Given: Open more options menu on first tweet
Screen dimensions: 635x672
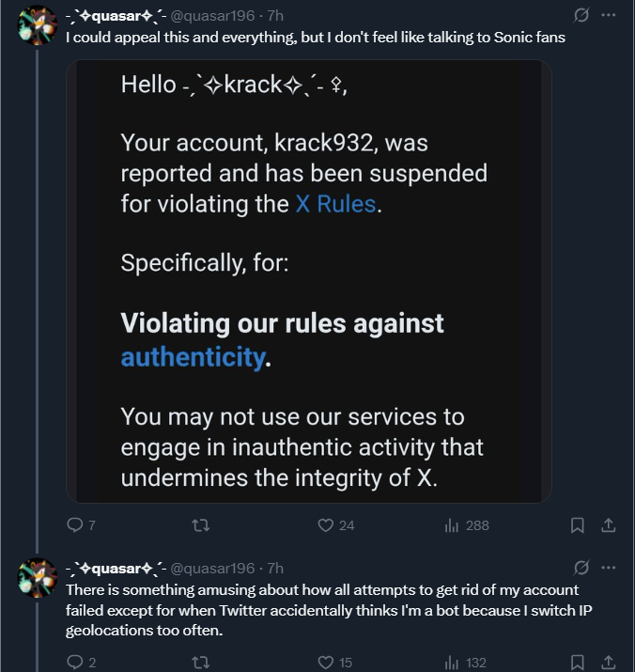Looking at the screenshot, I should [x=609, y=16].
